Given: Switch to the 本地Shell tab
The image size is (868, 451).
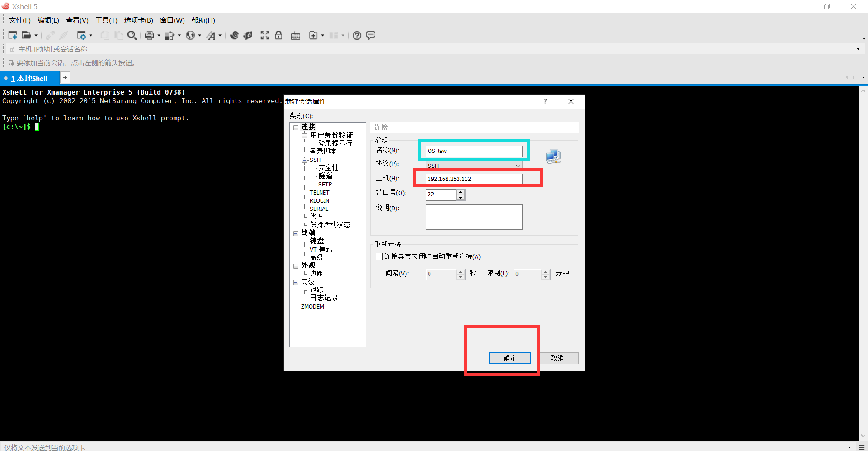Looking at the screenshot, I should tap(29, 78).
